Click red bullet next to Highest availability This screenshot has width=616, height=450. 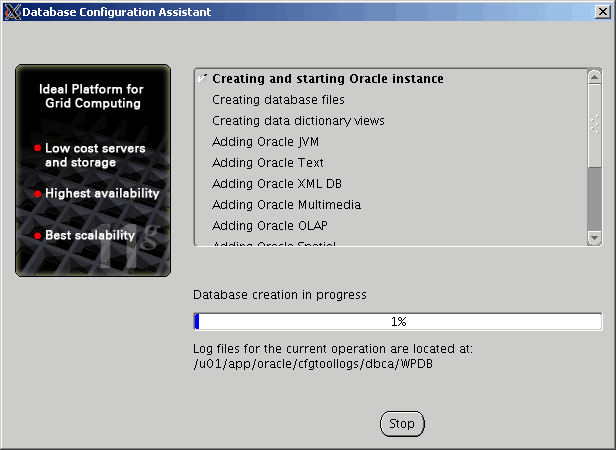click(x=37, y=193)
